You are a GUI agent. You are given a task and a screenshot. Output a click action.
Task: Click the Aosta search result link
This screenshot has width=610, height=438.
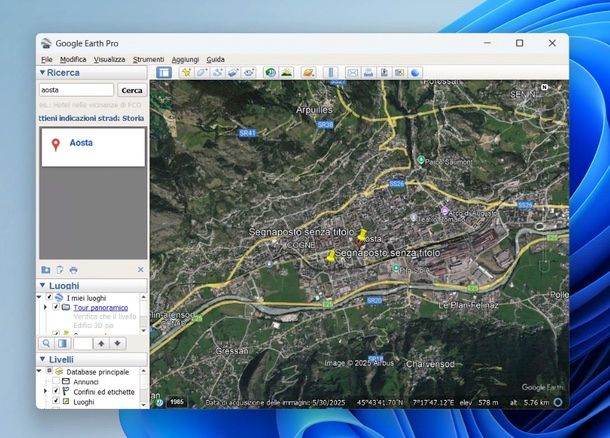tap(81, 143)
